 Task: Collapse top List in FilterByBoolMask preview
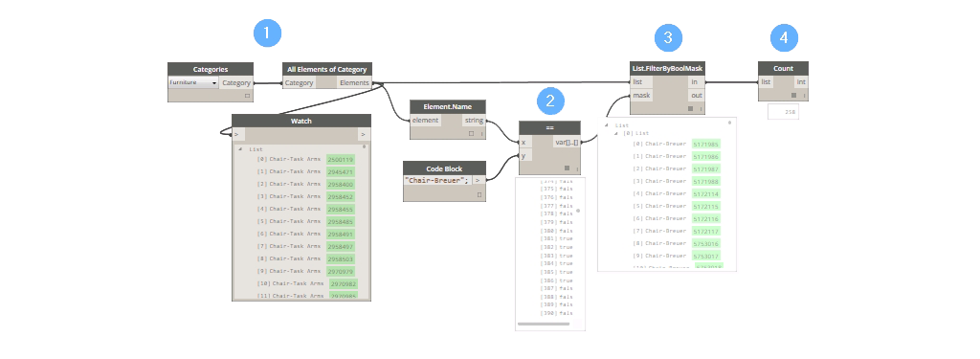(606, 125)
